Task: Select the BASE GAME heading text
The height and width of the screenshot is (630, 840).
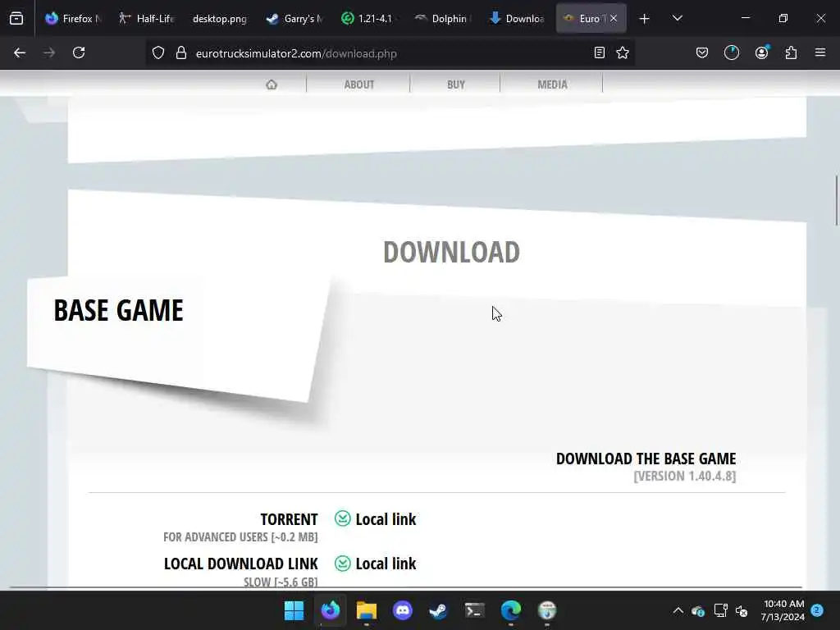Action: (119, 310)
